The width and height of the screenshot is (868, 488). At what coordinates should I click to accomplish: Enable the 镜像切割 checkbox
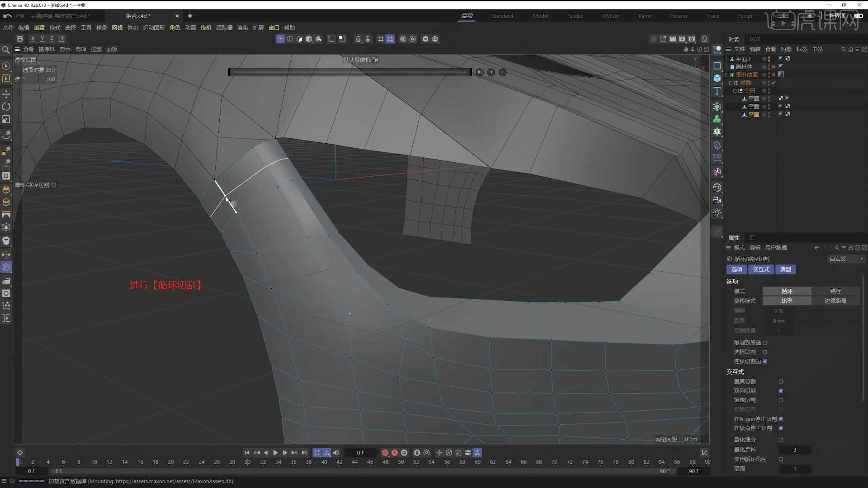click(x=781, y=400)
